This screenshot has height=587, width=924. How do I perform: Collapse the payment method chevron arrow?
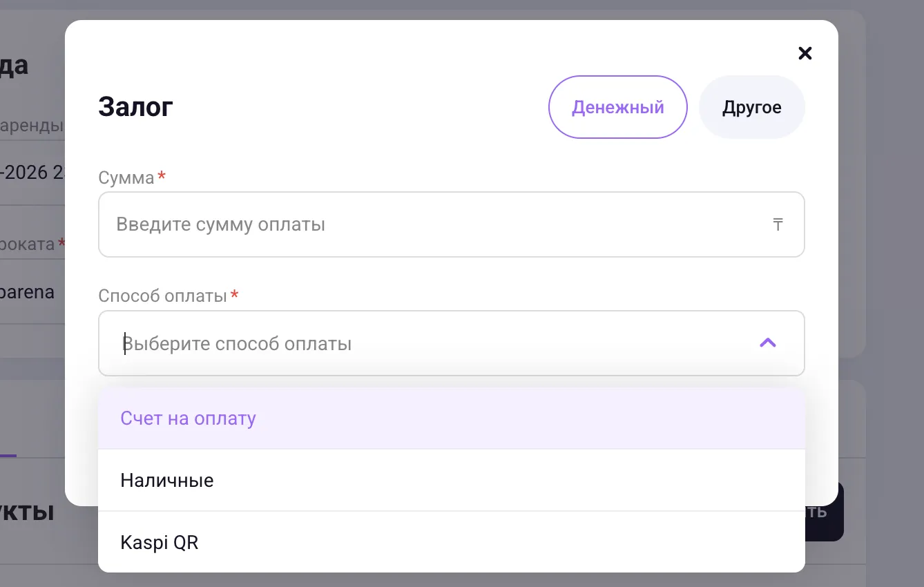point(768,343)
